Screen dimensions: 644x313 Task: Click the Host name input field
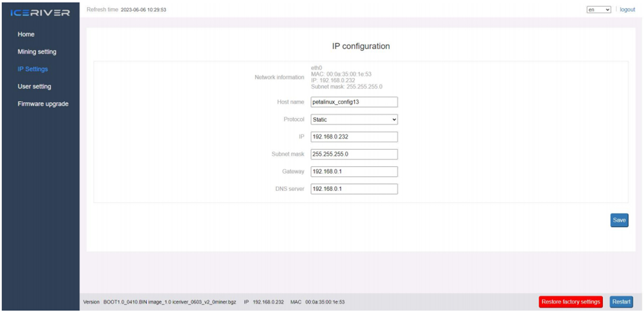(354, 102)
